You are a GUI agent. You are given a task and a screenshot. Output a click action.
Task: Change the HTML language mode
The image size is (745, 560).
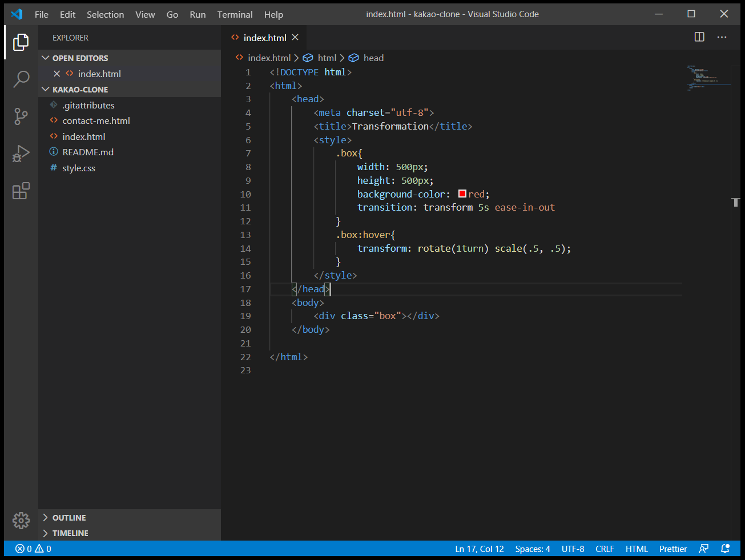pyautogui.click(x=637, y=549)
